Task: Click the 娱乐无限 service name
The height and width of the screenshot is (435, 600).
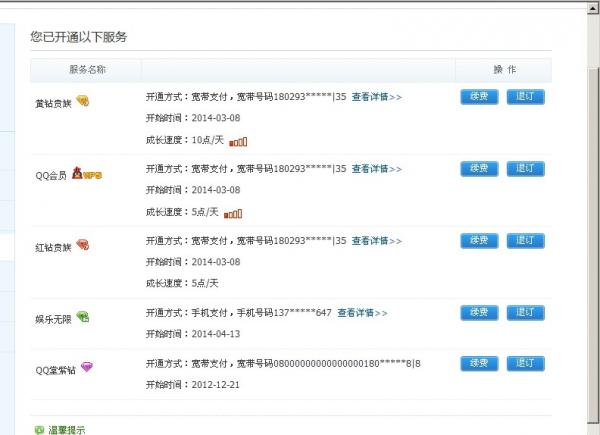Action: [53, 319]
